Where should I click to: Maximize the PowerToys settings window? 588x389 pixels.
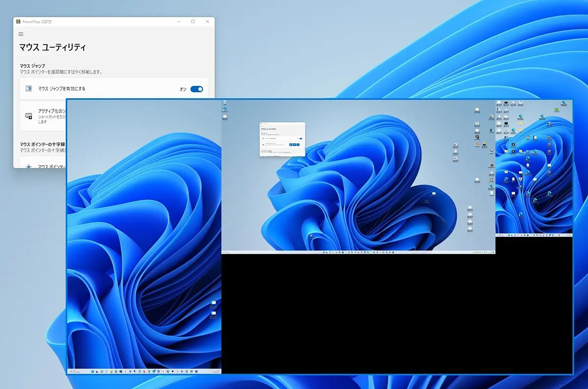(x=193, y=22)
